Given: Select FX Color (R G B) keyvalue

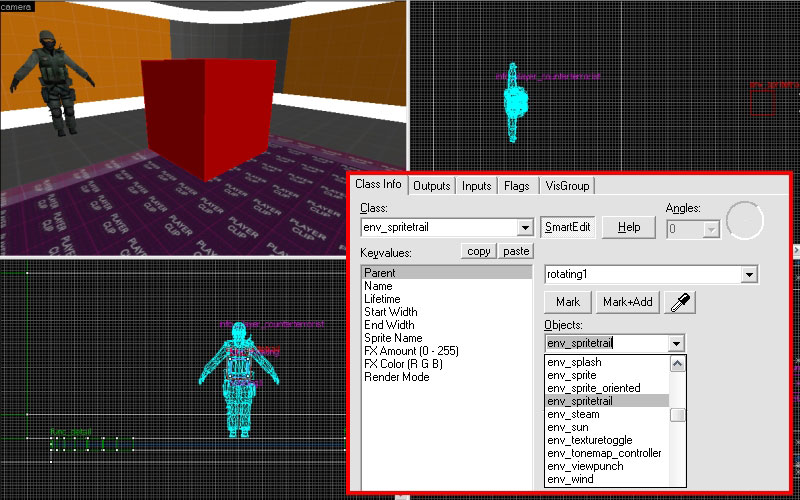Looking at the screenshot, I should (446, 364).
